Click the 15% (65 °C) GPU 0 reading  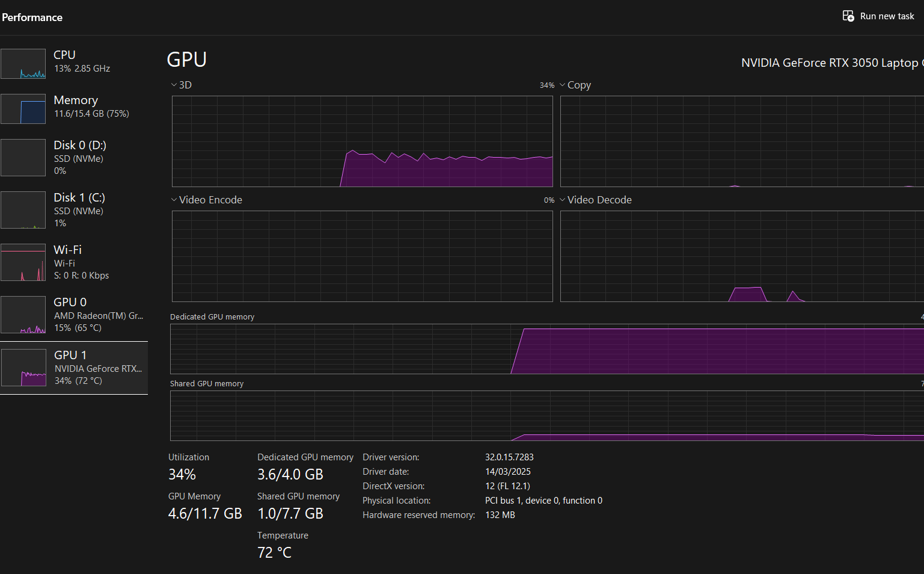78,328
